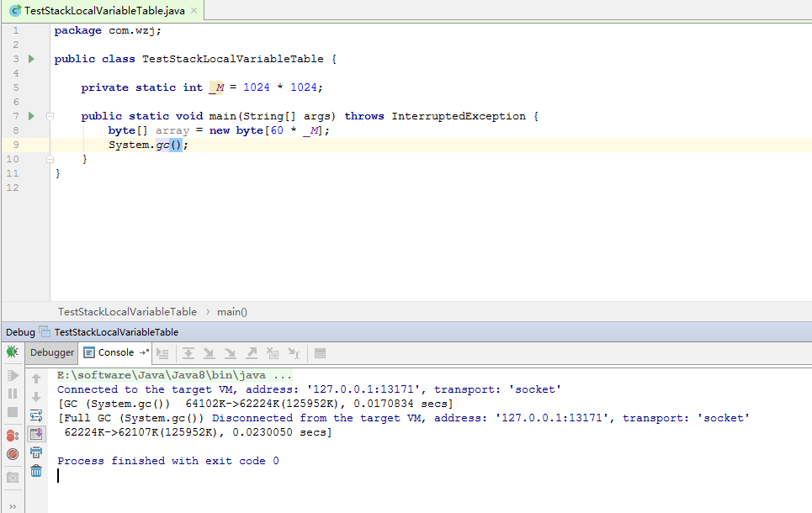Move up the stack trace in console
Screen dimensions: 812x513
[x=36, y=378]
